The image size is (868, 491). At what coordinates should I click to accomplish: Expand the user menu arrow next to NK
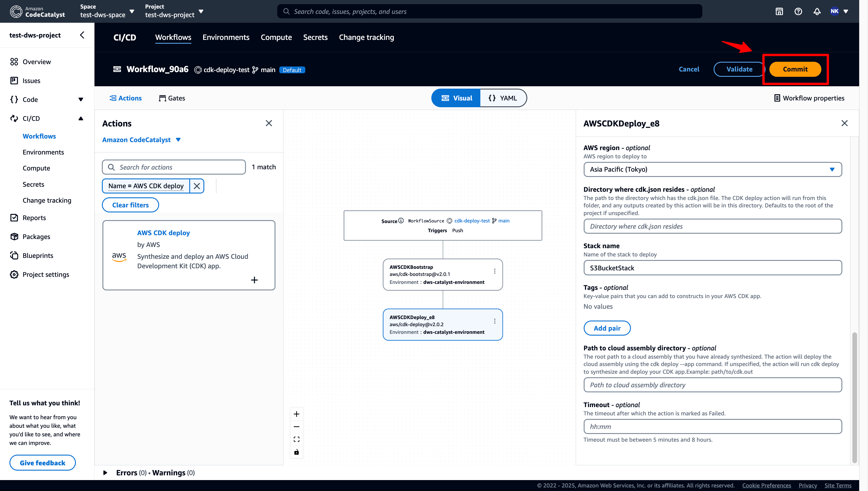click(x=846, y=12)
